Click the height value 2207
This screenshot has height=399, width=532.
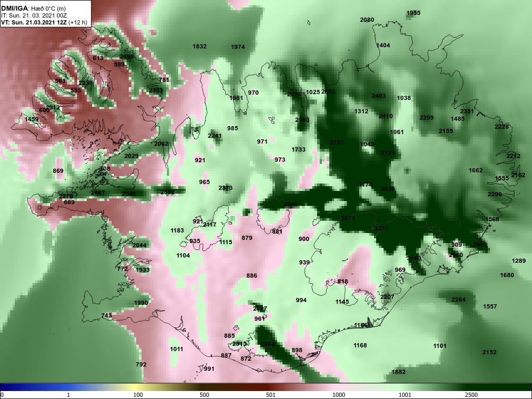(x=387, y=296)
